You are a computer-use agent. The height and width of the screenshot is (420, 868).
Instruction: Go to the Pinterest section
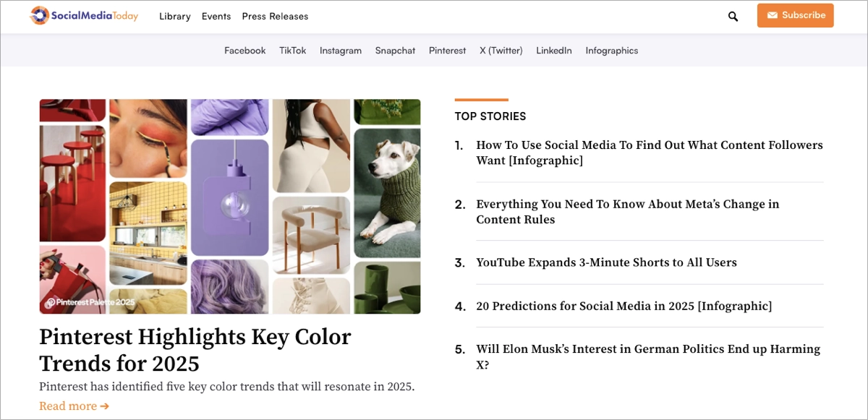[x=447, y=51]
